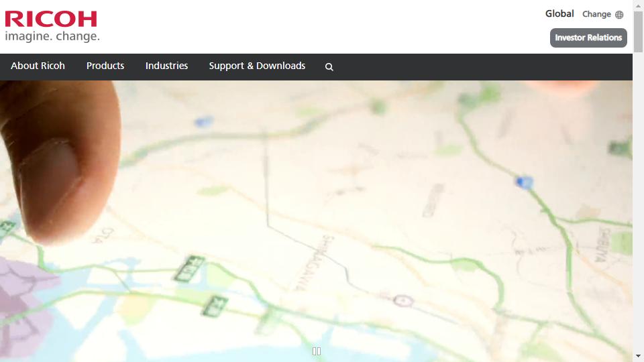Open the search magnifier icon
The image size is (644, 362).
(x=329, y=67)
